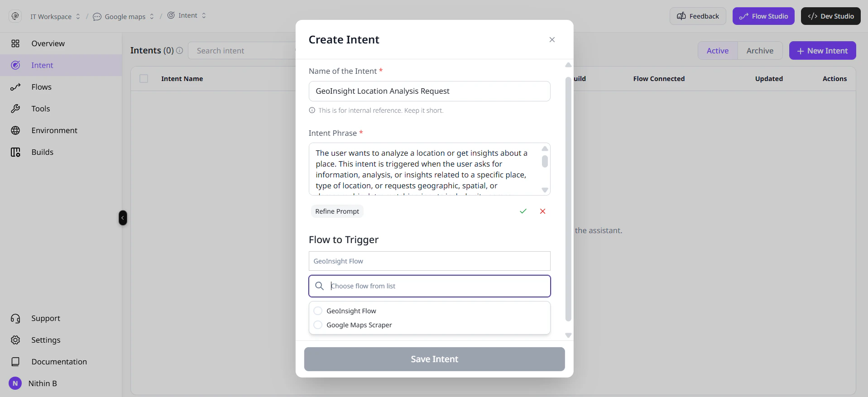Open Builds icon in the sidebar
The width and height of the screenshot is (868, 397).
point(15,152)
